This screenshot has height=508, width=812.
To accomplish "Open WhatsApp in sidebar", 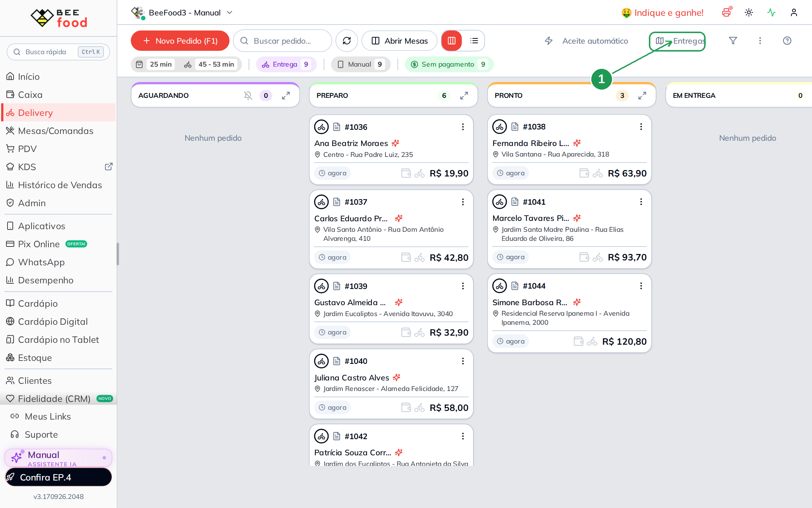I will pos(58,262).
